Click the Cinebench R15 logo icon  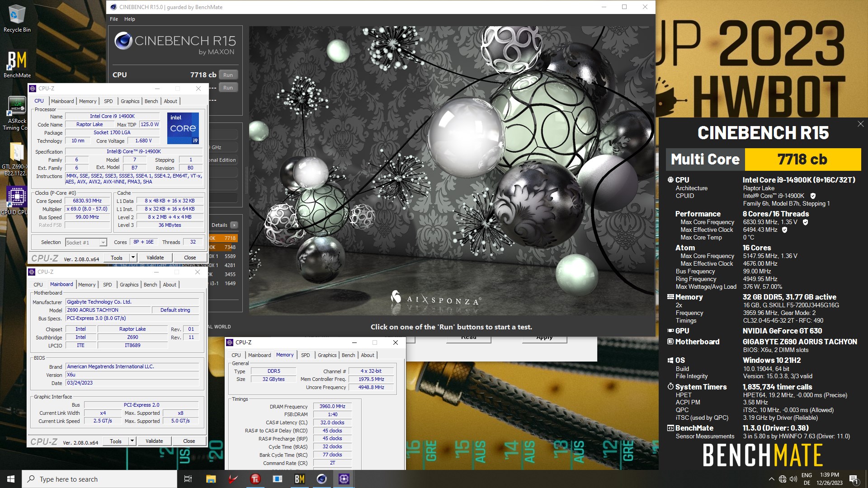tap(123, 41)
